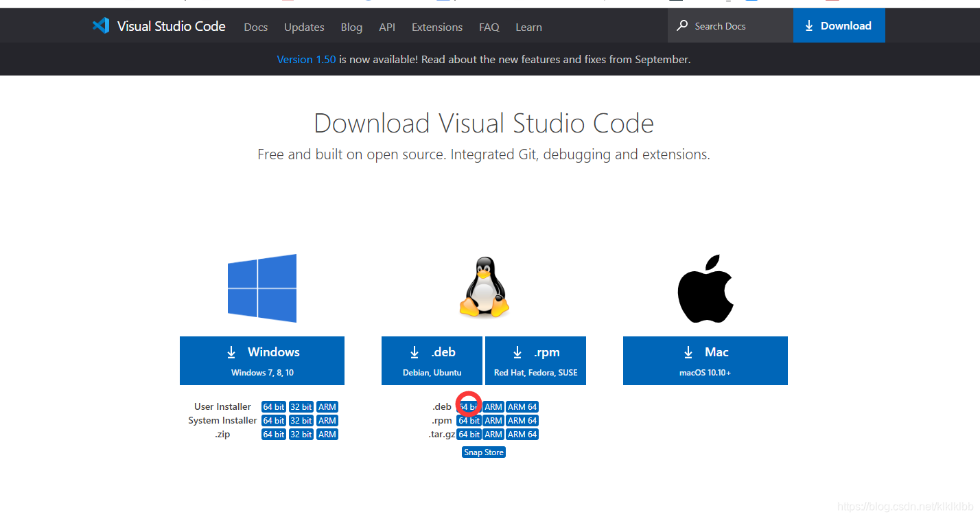Click the User Installer label

[222, 407]
